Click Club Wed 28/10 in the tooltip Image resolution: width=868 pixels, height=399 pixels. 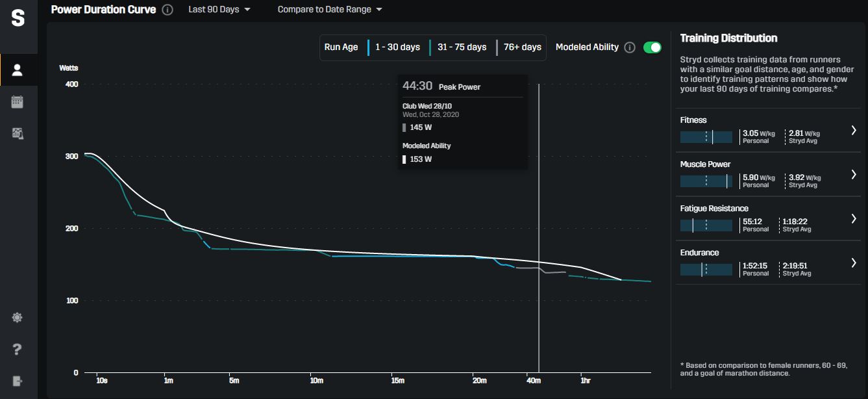428,105
